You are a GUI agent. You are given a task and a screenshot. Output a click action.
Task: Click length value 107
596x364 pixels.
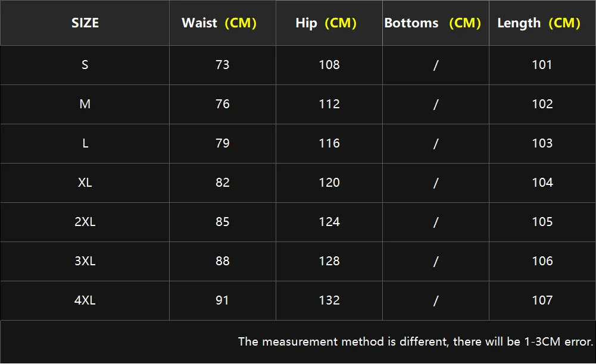(542, 300)
